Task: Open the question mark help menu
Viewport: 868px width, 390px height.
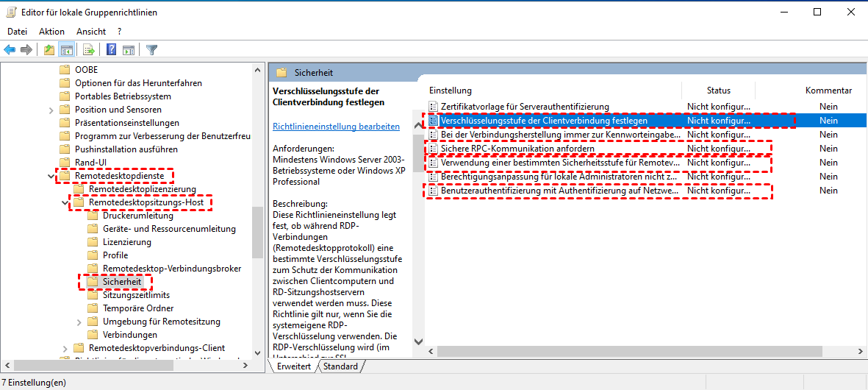Action: pos(120,32)
